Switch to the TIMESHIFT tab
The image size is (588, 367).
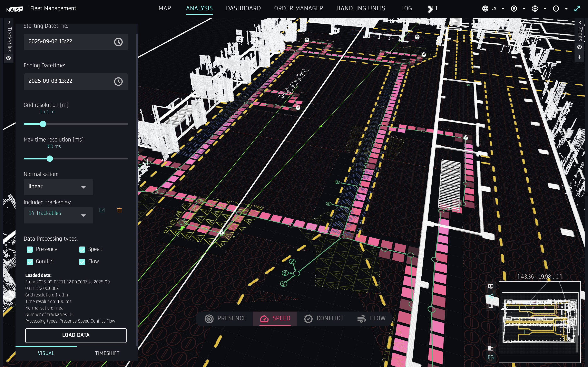pyautogui.click(x=107, y=353)
